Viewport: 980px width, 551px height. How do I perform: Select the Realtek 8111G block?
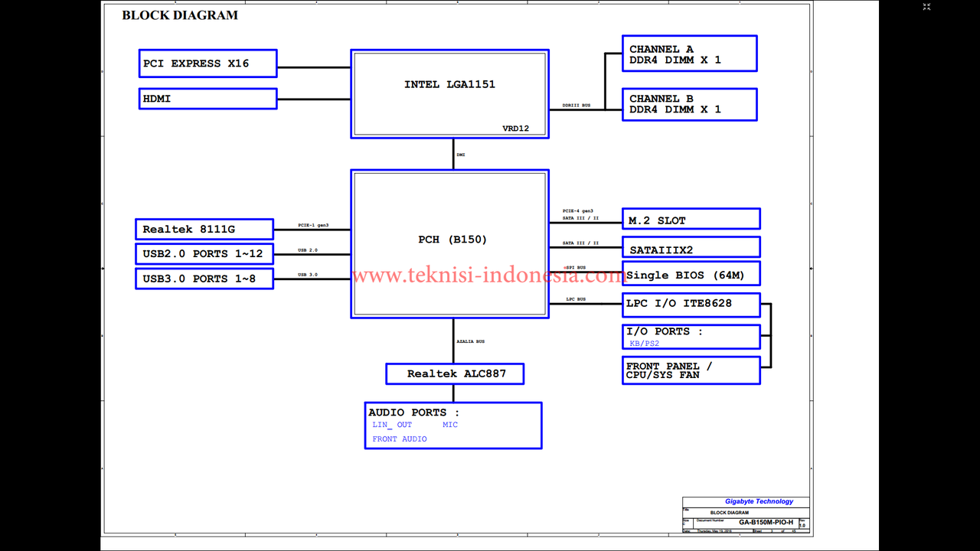tap(204, 229)
